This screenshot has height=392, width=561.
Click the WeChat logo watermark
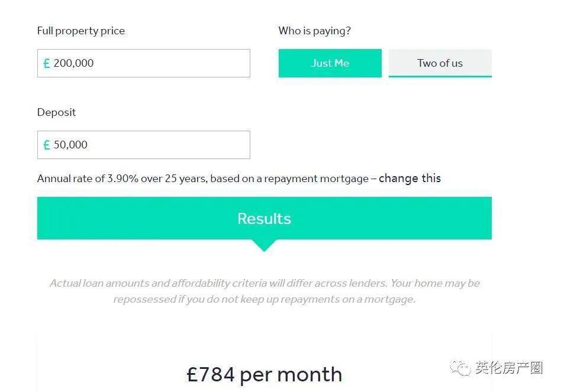coord(460,368)
